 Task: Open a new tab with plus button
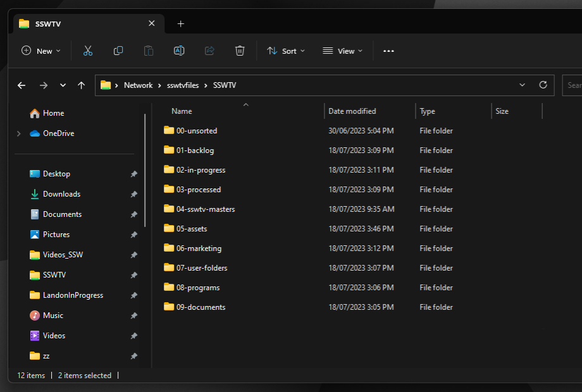[x=180, y=23]
